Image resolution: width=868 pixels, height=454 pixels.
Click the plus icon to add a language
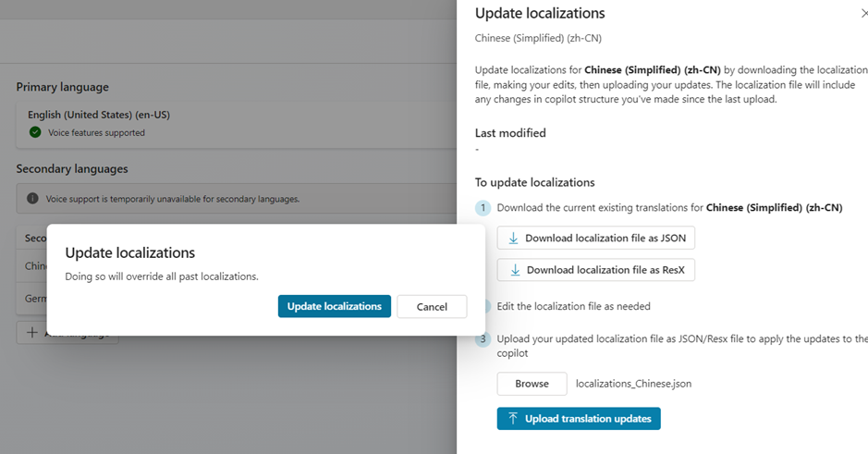pyautogui.click(x=32, y=333)
